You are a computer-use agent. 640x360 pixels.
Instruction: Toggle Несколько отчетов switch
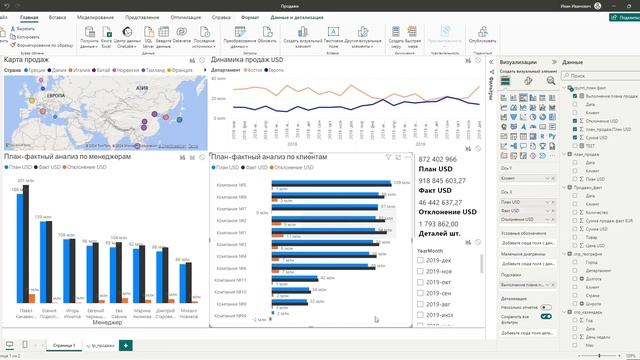click(546, 307)
